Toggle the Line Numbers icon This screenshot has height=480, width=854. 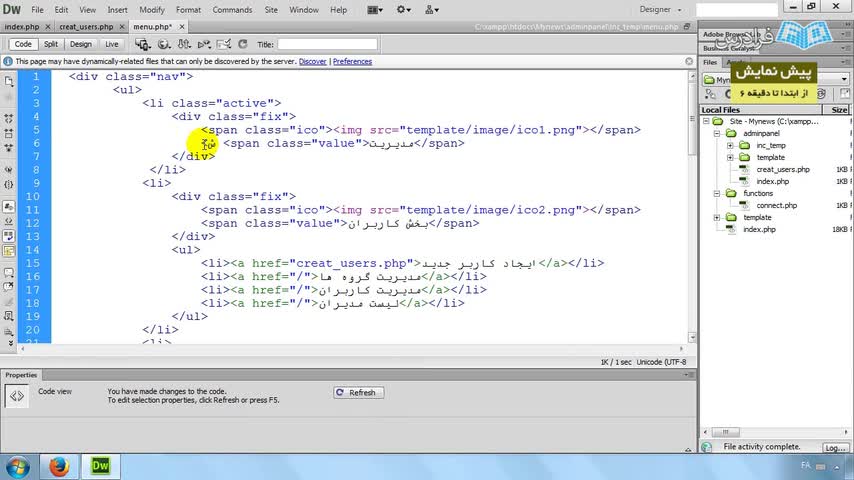point(9,206)
